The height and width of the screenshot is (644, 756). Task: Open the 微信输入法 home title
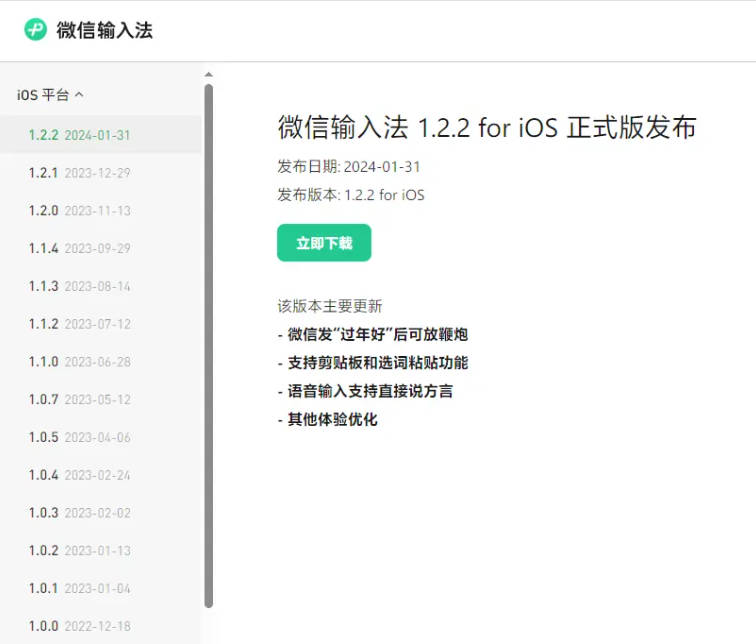[104, 30]
